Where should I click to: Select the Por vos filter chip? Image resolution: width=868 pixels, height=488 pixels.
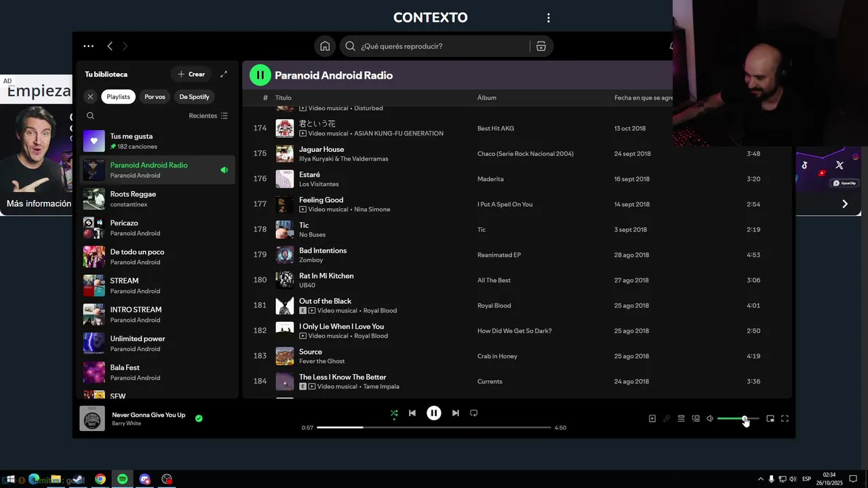(x=155, y=97)
